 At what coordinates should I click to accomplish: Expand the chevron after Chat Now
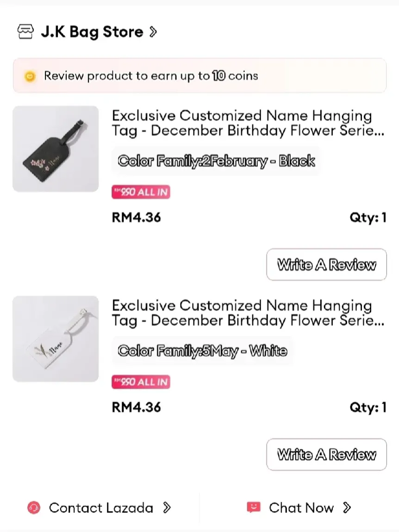click(347, 508)
